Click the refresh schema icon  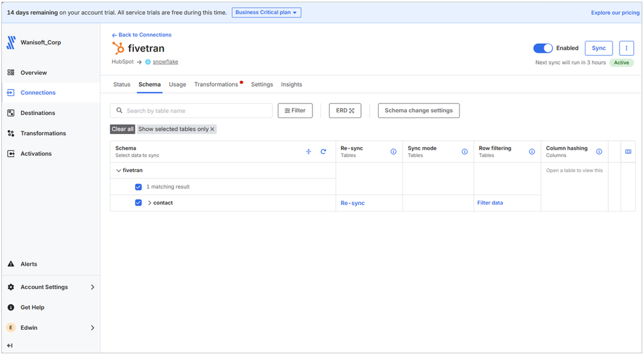(323, 151)
